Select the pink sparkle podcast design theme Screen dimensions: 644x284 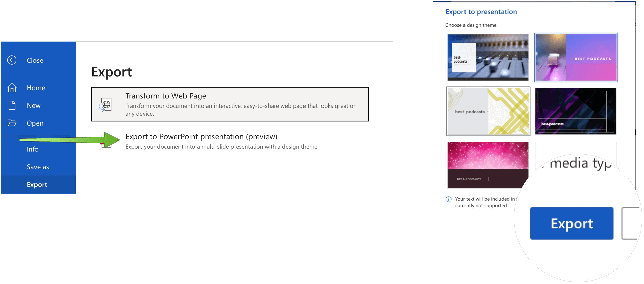pos(487,164)
